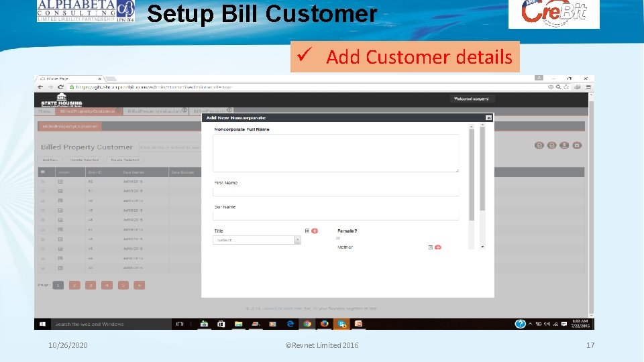Viewport: 644px width, 362px height.
Task: Click the Sur Name input field
Action: pos(335,215)
